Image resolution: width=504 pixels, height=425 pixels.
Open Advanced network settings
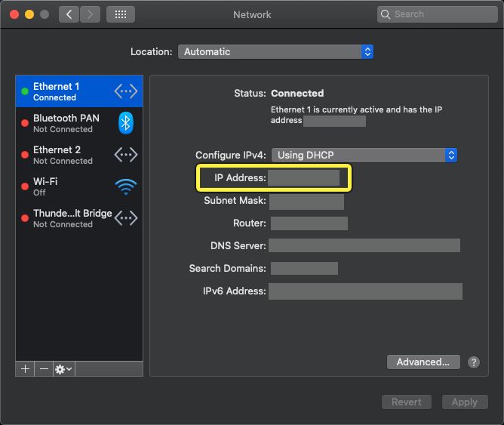pyautogui.click(x=423, y=362)
